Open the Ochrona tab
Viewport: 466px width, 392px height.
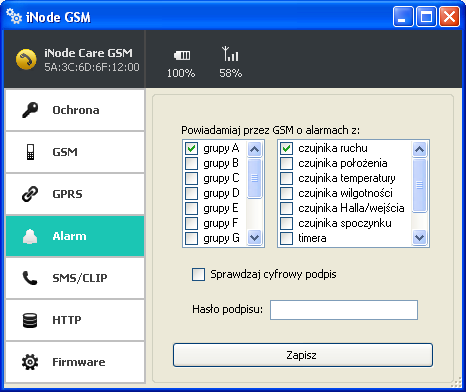coord(75,110)
